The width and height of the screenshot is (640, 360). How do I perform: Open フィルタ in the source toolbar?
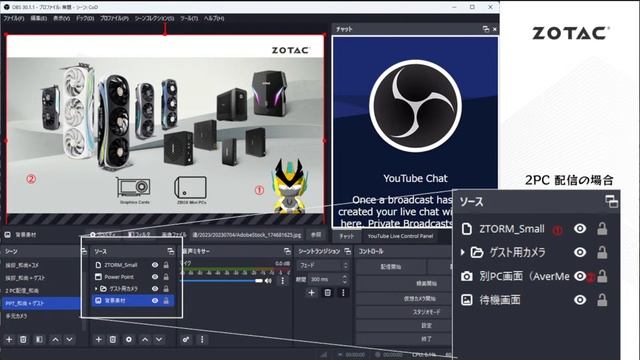[139, 235]
